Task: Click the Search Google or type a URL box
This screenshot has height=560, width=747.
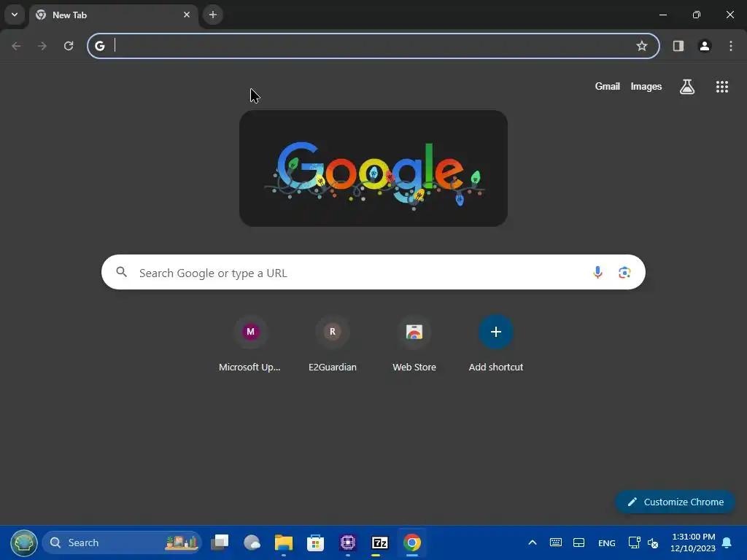Action: pyautogui.click(x=373, y=272)
